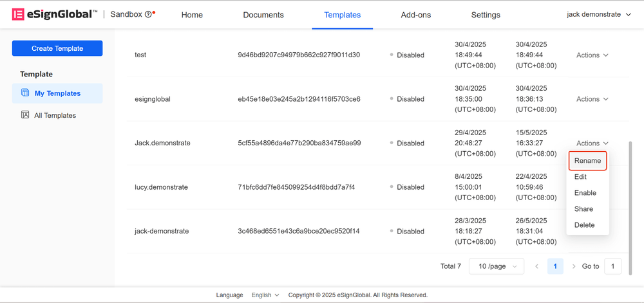
Task: Choose Enable in the actions menu
Action: [585, 193]
